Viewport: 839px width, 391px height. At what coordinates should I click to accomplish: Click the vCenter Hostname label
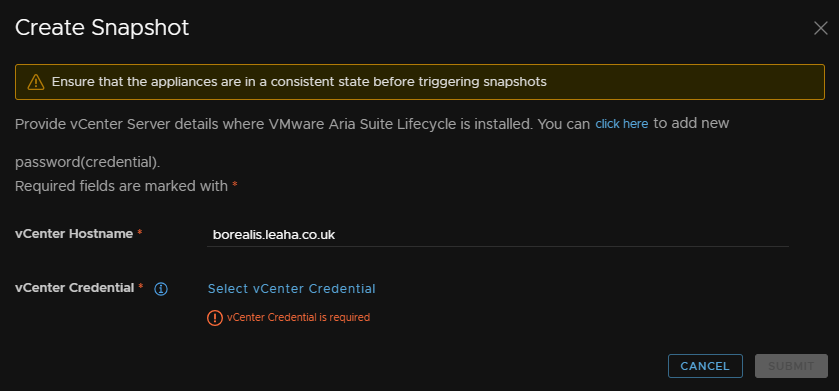click(x=74, y=234)
